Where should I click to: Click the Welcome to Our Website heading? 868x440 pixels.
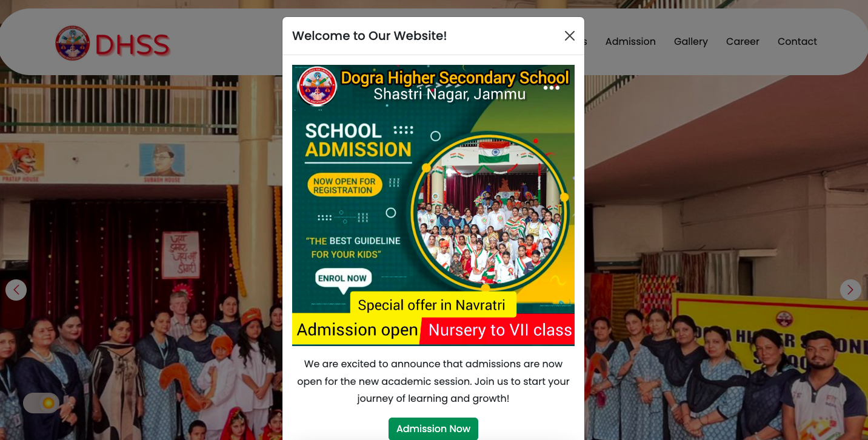click(x=369, y=36)
